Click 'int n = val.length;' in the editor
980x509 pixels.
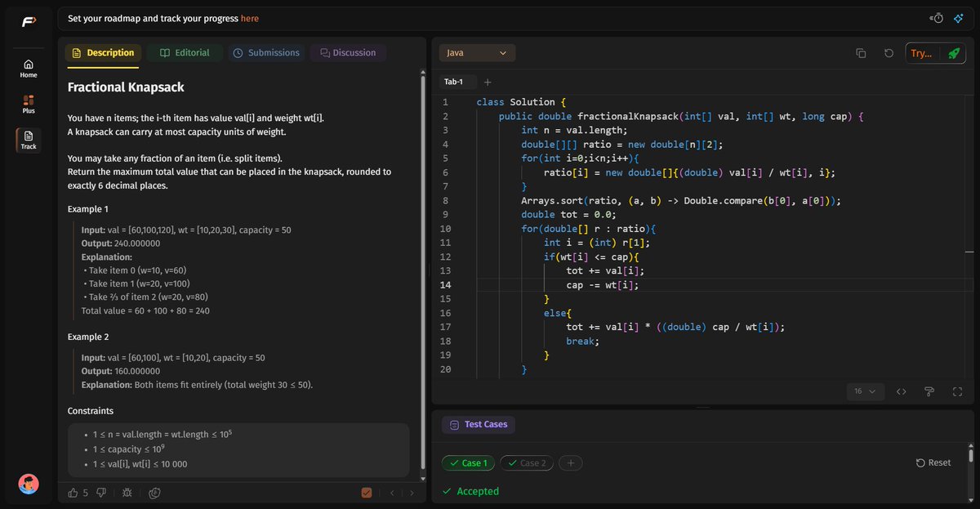[x=574, y=130]
